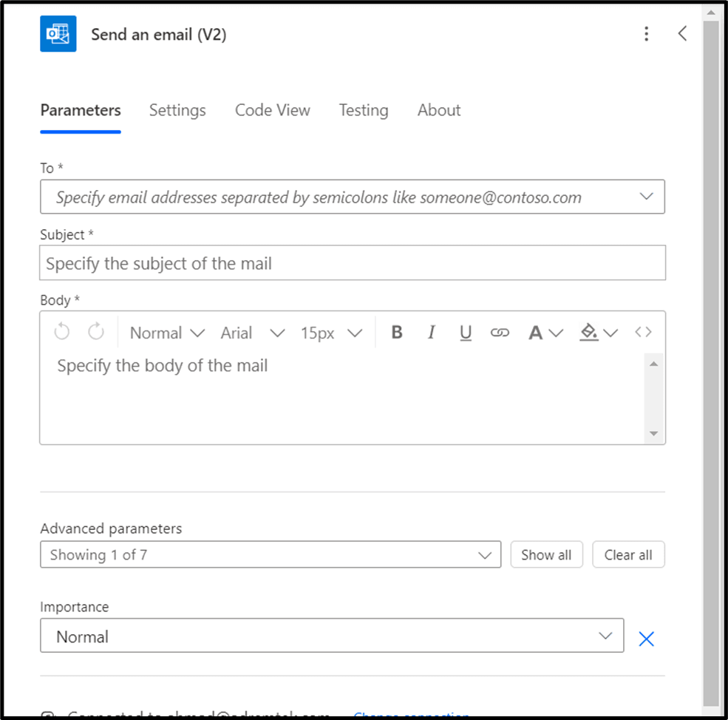Viewport: 728px width, 720px height.
Task: Switch body editor to HTML code view
Action: point(643,333)
